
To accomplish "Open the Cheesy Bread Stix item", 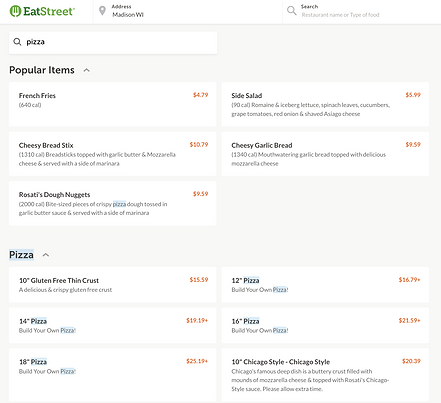I will [113, 154].
